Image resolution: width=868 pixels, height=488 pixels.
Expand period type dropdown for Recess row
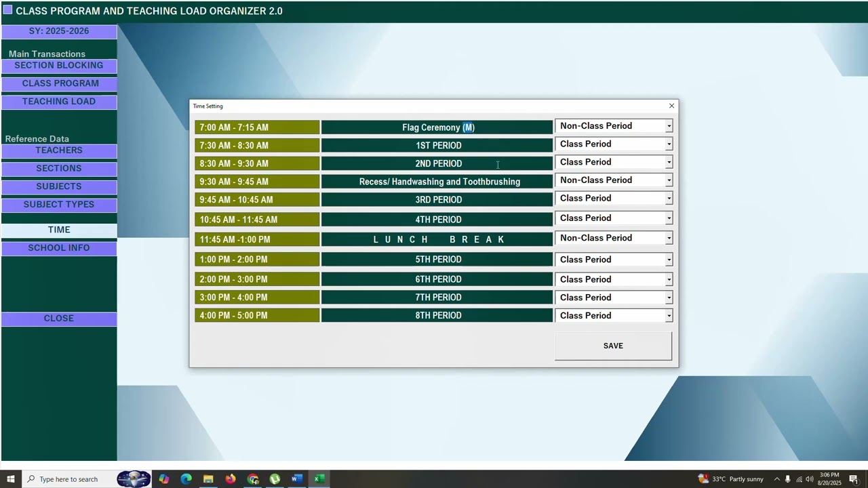point(669,180)
